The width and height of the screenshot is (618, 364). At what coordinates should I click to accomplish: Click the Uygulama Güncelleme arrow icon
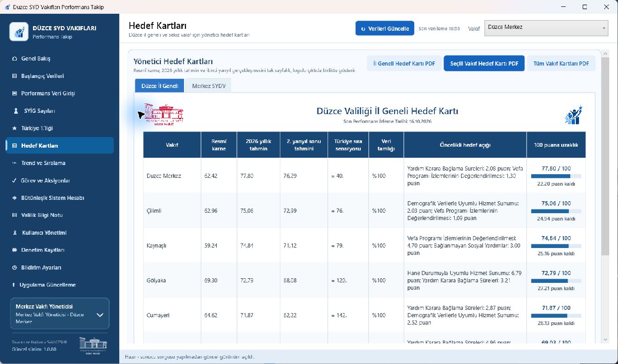point(13,285)
